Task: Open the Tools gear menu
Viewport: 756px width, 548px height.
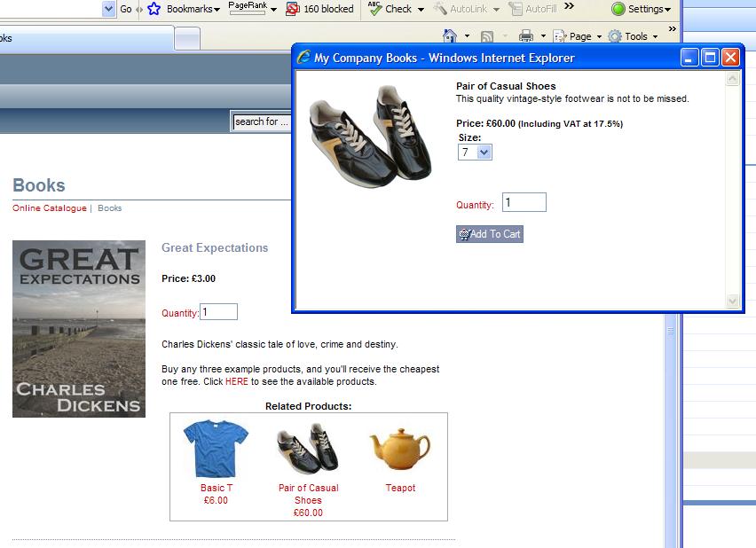Action: point(615,36)
